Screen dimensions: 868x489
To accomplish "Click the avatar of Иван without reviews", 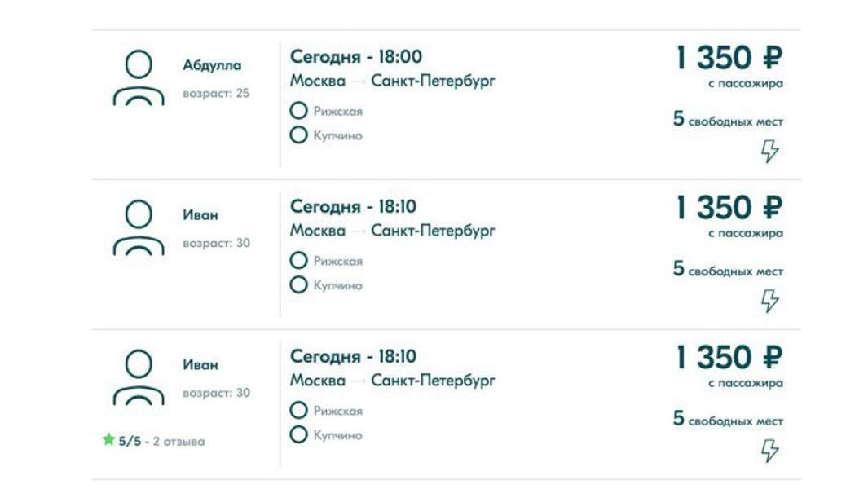I will point(139,228).
